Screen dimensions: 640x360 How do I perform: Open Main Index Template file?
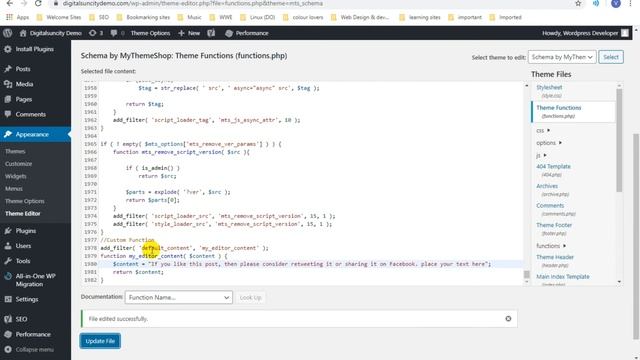tap(563, 277)
